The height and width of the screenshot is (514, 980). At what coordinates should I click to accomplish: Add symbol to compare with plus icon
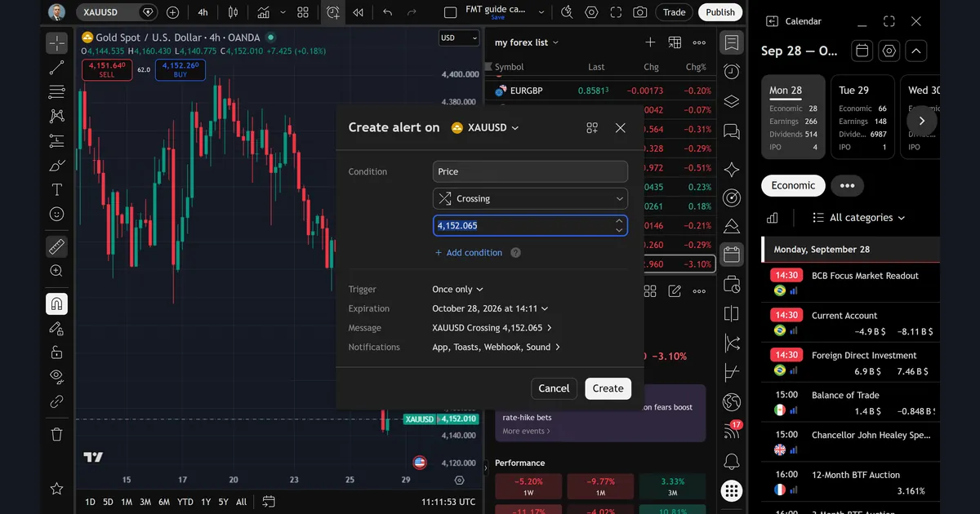(172, 12)
